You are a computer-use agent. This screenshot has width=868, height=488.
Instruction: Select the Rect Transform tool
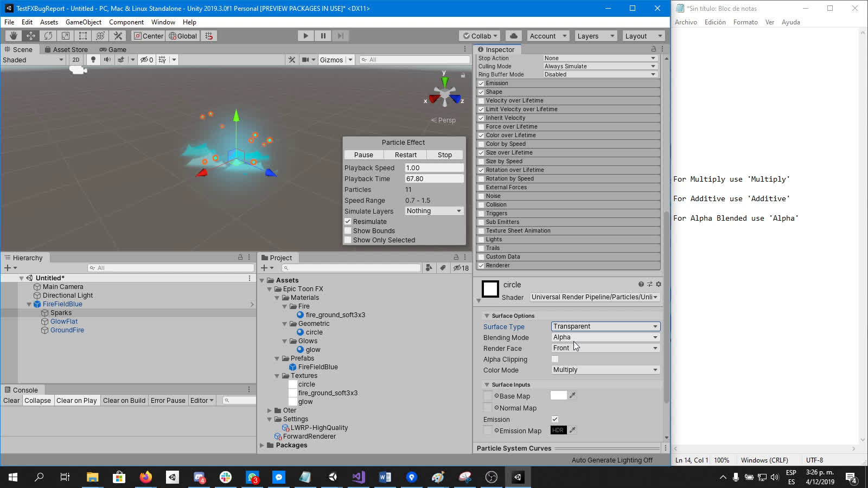tap(83, 36)
